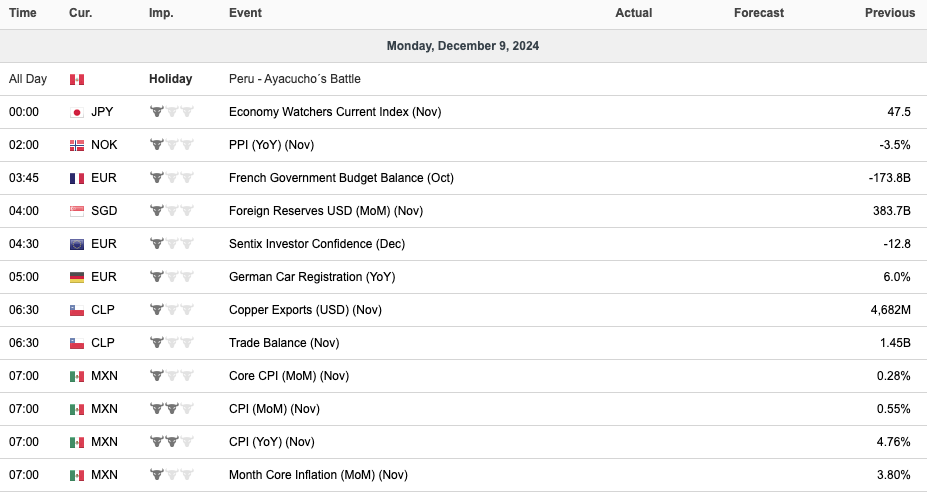The height and width of the screenshot is (494, 927).
Task: Click the Monday, December 9, 2024 date row
Action: click(x=463, y=46)
